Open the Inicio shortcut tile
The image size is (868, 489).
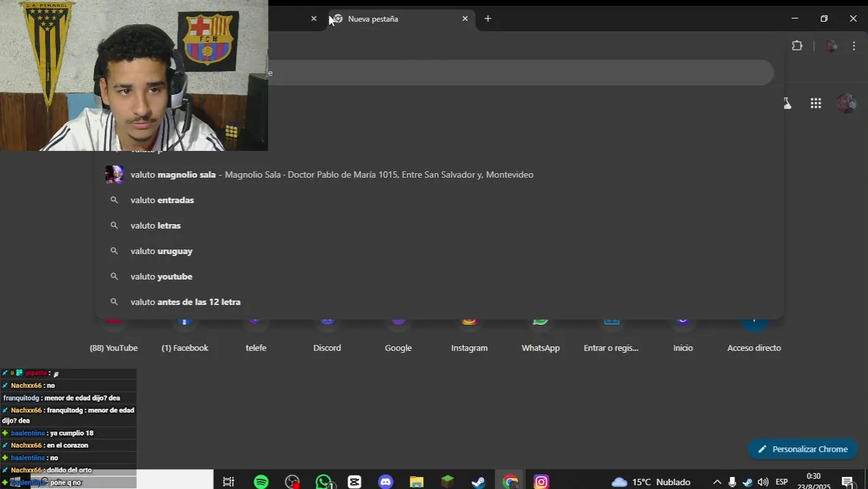(683, 336)
